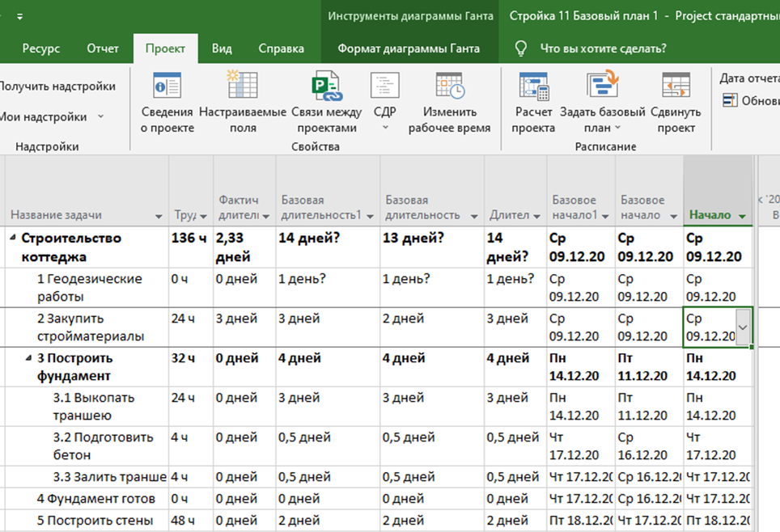Switch to the Отчет ribbon tab

[103, 49]
